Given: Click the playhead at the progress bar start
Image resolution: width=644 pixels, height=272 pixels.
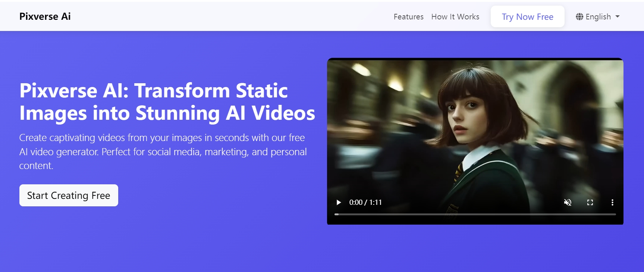Looking at the screenshot, I should pos(336,214).
